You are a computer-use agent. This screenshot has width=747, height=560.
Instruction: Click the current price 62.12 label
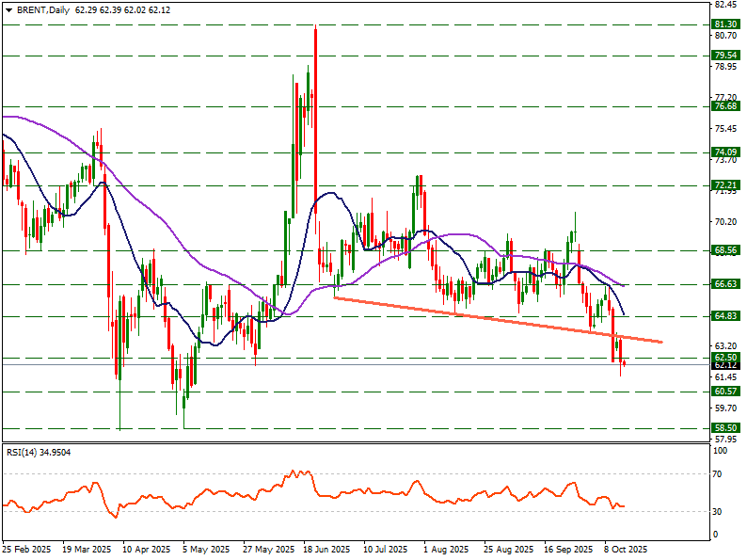(x=724, y=365)
